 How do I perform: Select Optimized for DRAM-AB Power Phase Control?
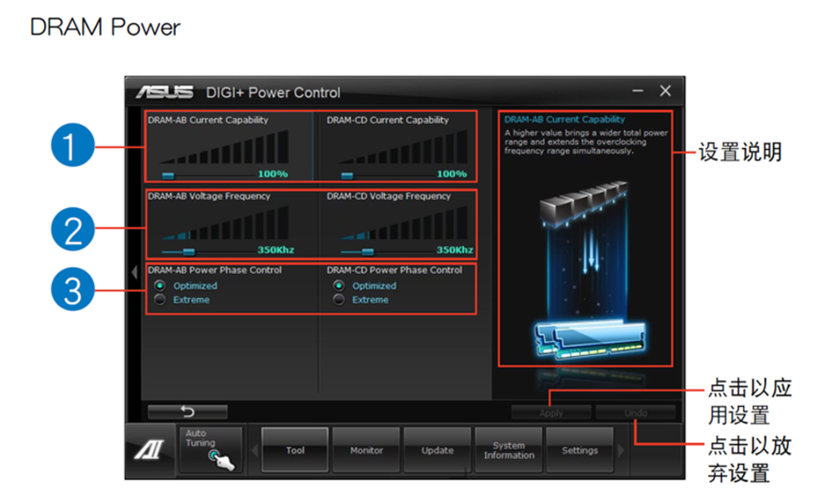point(160,285)
